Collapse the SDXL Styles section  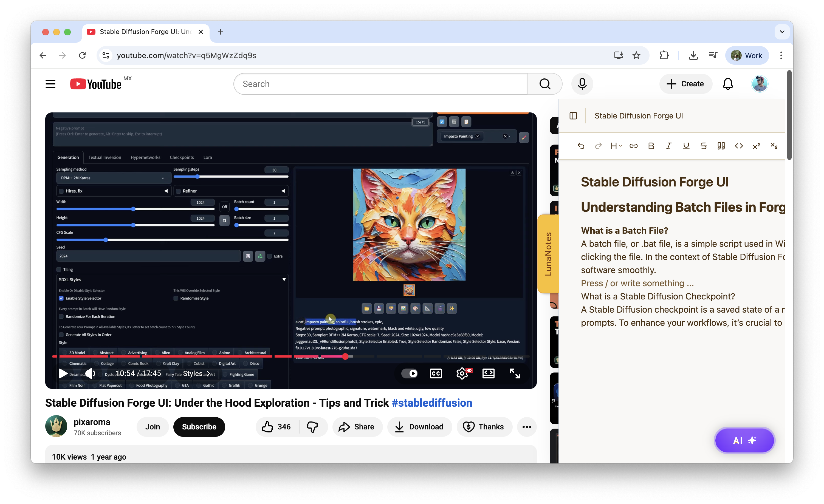(284, 279)
